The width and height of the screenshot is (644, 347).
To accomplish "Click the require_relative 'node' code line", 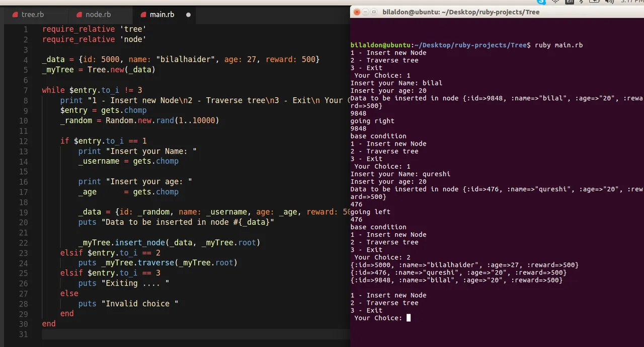I will click(94, 39).
